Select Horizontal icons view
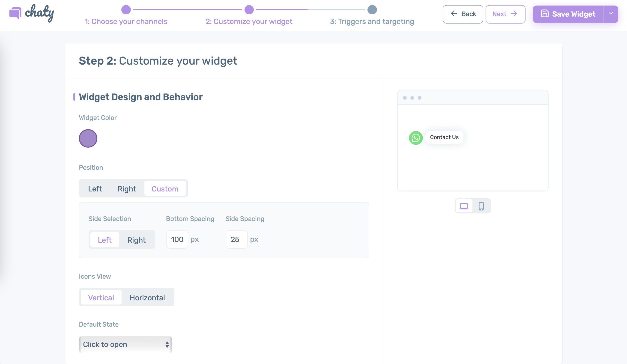The height and width of the screenshot is (364, 627). 147,297
